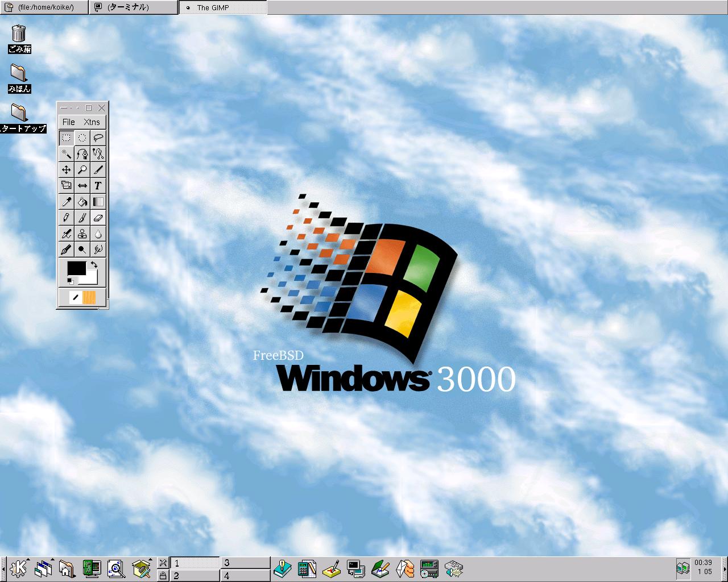728x582 pixels.
Task: Select the Smudge tool
Action: [x=98, y=249]
